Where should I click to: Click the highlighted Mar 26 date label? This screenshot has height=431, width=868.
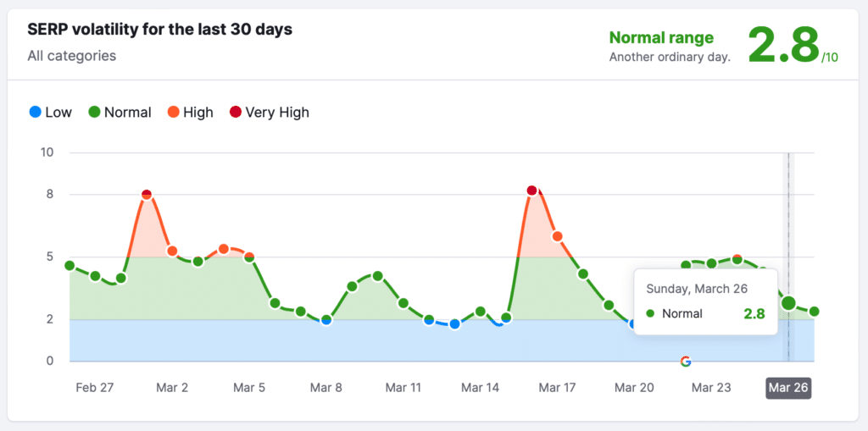click(x=788, y=388)
